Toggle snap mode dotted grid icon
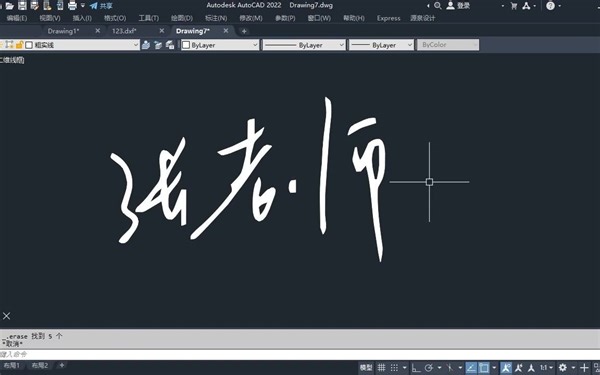600x375 pixels. pyautogui.click(x=395, y=368)
